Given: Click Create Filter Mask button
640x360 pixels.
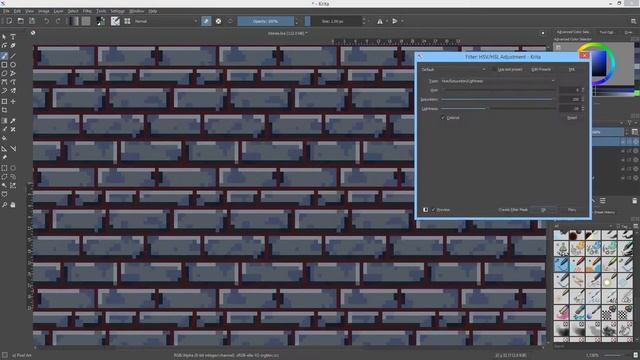Looking at the screenshot, I should tap(513, 210).
